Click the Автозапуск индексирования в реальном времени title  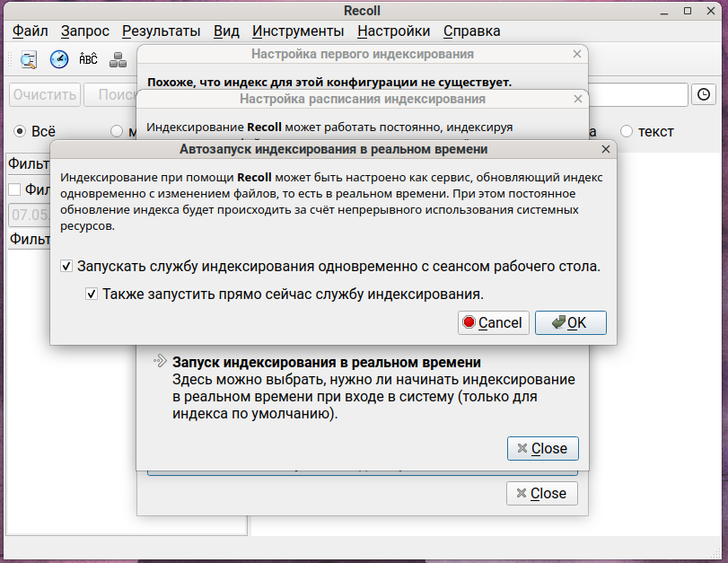[x=333, y=149]
